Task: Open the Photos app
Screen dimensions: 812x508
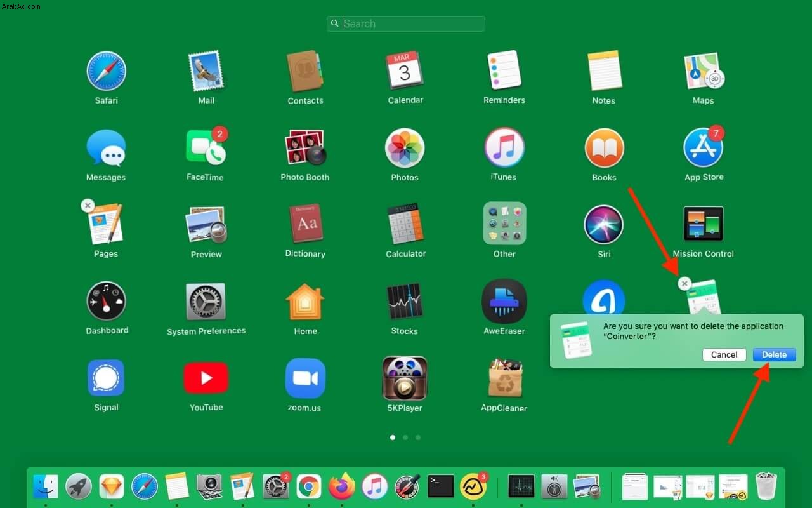Action: coord(405,148)
